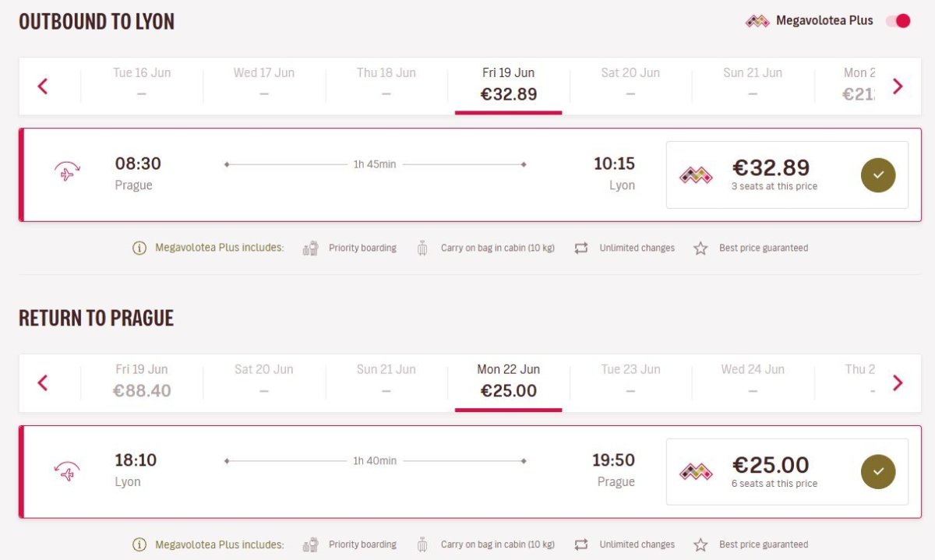The height and width of the screenshot is (560, 935).
Task: Show later outbound dates with right arrow
Action: click(x=898, y=86)
